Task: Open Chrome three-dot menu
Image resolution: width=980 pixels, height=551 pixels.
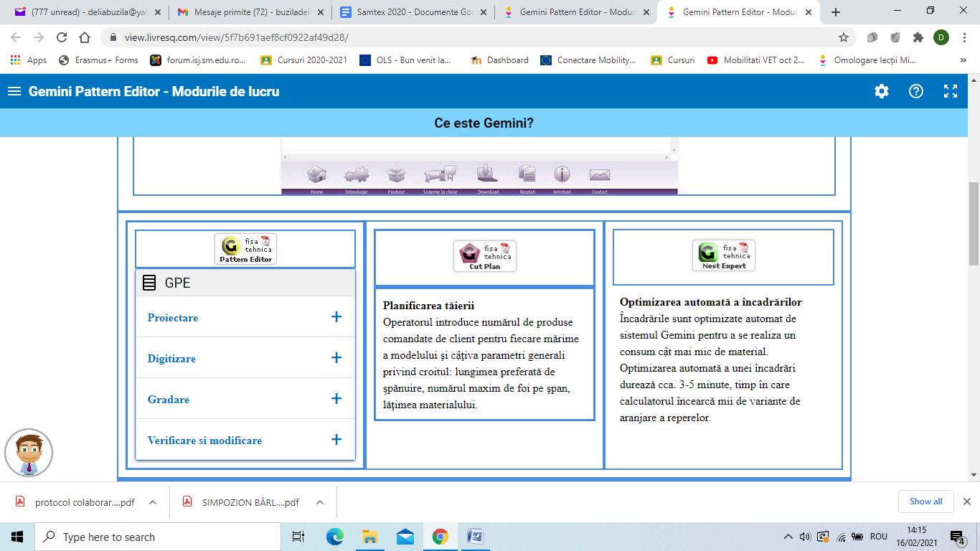Action: (965, 37)
